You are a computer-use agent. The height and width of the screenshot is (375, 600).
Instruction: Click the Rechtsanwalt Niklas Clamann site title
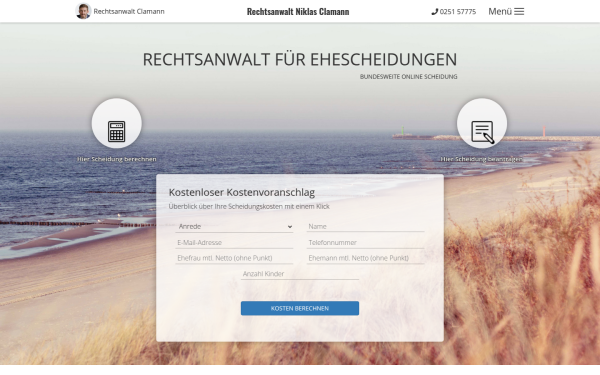[298, 11]
